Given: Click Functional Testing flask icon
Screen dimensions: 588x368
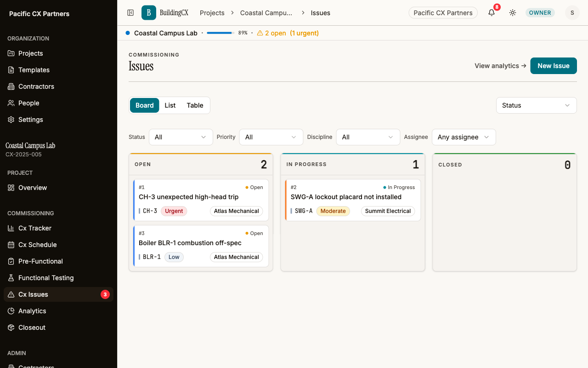Looking at the screenshot, I should 11,278.
